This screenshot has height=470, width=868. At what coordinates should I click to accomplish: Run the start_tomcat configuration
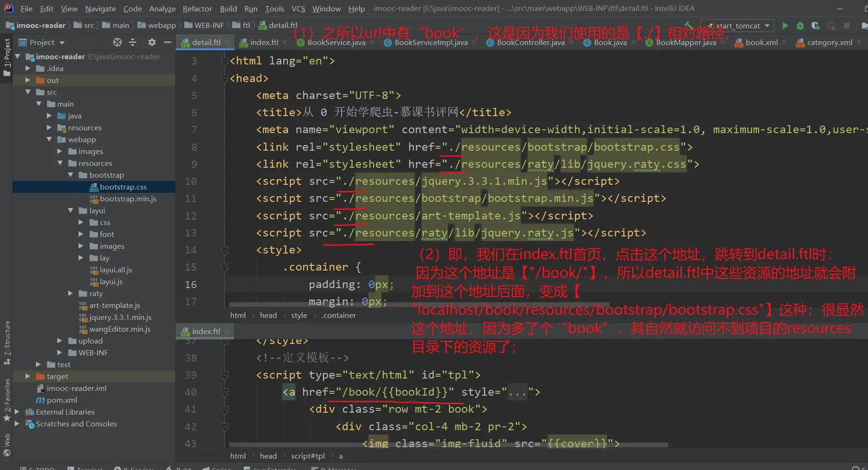click(x=785, y=26)
